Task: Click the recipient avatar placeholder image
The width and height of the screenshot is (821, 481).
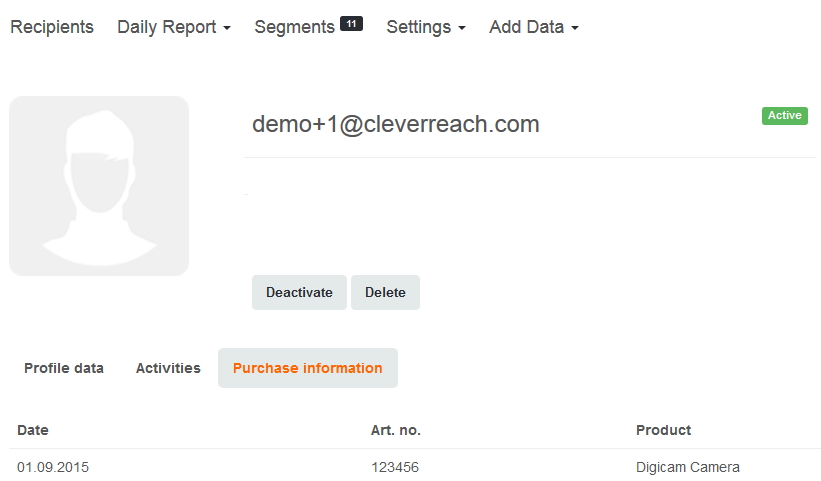Action: tap(99, 186)
